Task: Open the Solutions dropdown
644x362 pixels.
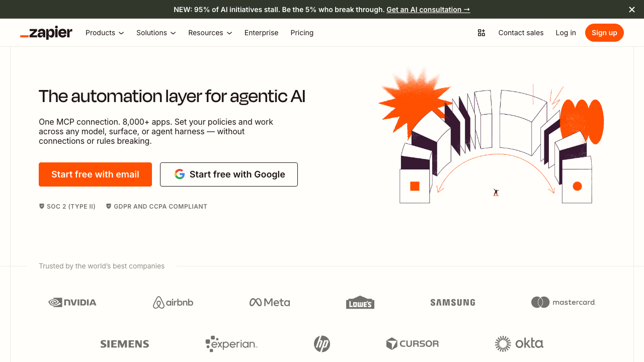Action: [155, 33]
